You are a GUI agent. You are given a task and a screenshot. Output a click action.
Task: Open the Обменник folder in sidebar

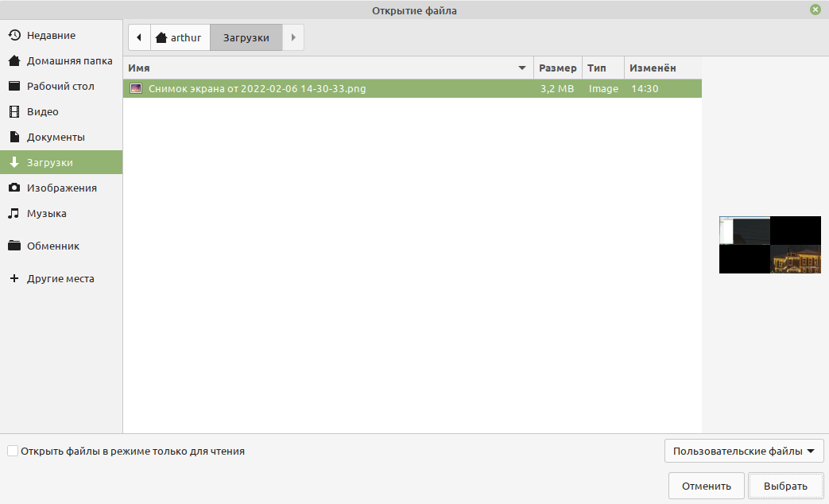(52, 246)
